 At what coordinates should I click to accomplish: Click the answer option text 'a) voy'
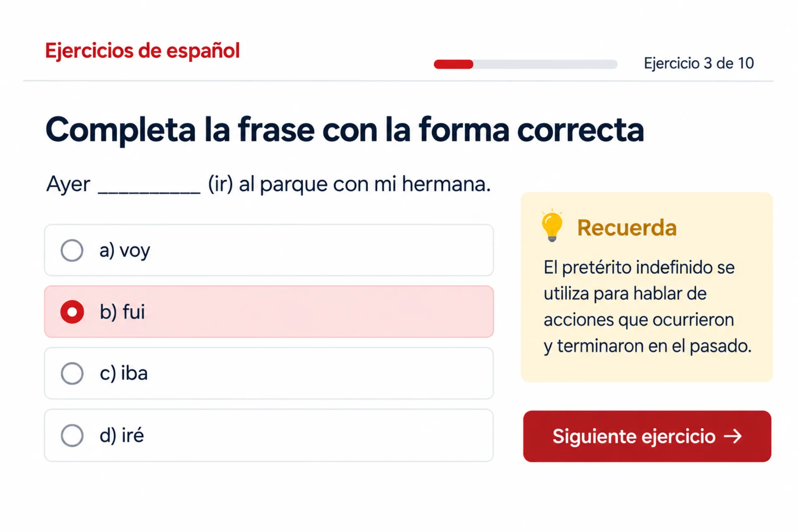coord(125,250)
